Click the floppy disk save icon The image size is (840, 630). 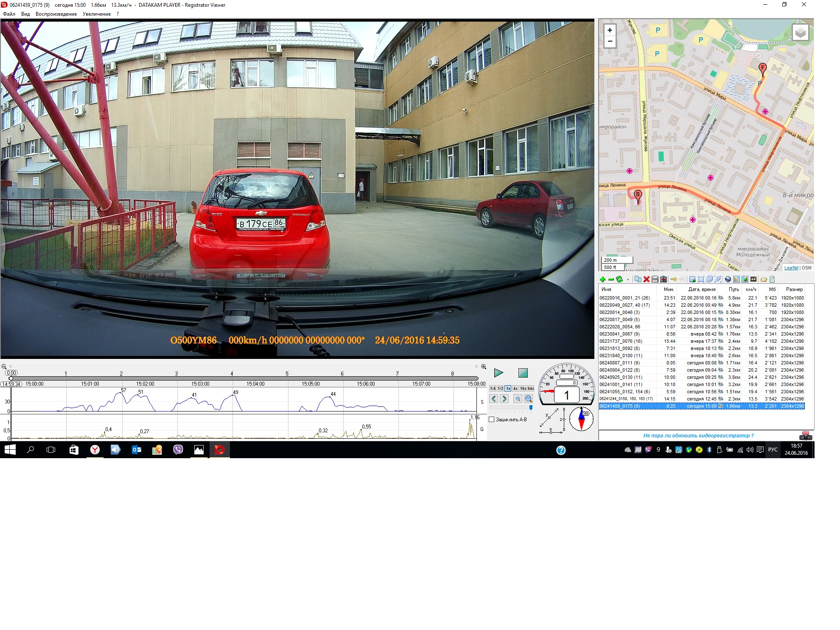coord(655,279)
